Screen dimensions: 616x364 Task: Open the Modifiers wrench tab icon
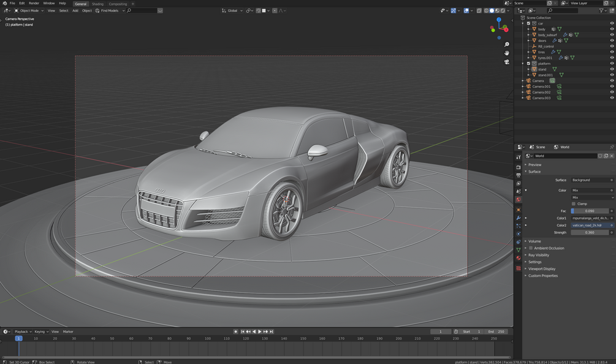(519, 218)
